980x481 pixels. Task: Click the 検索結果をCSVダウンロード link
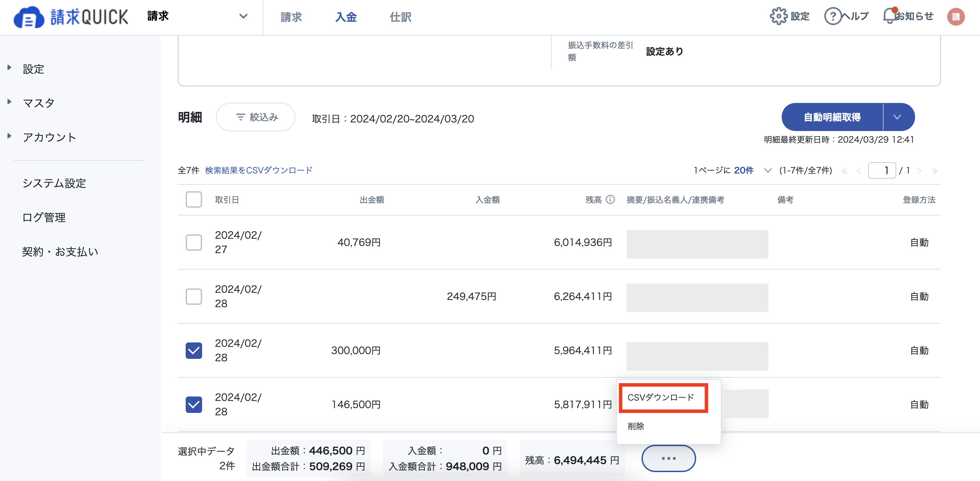tap(259, 170)
